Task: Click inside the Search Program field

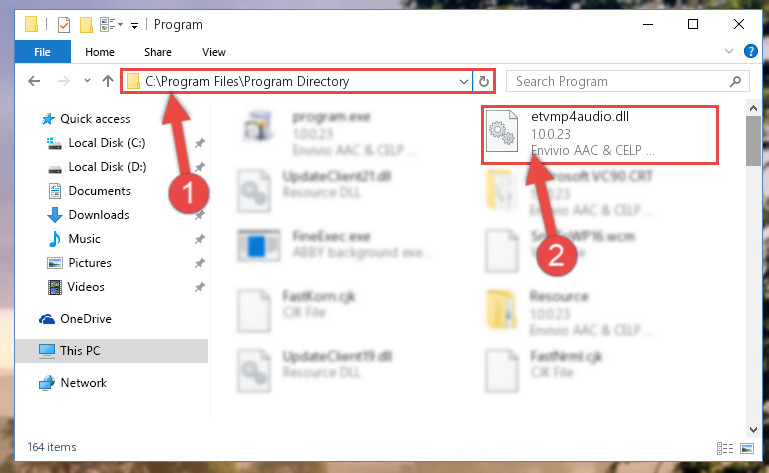Action: pos(618,81)
